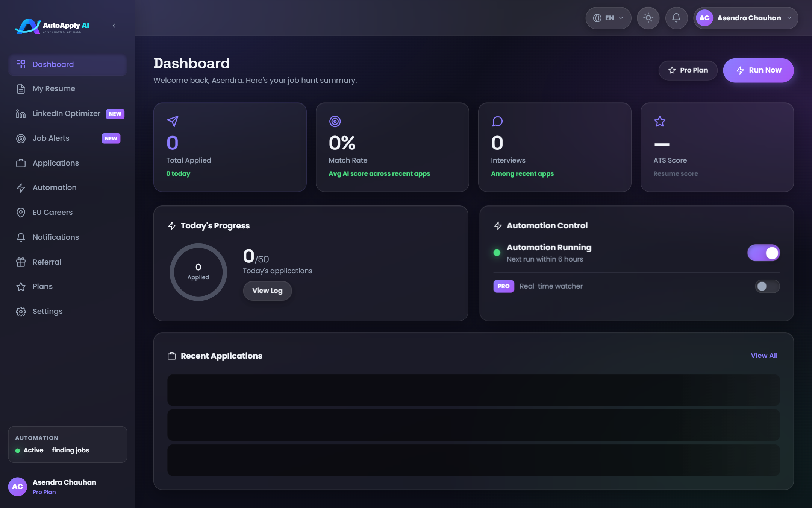Open the EN language dropdown

608,18
